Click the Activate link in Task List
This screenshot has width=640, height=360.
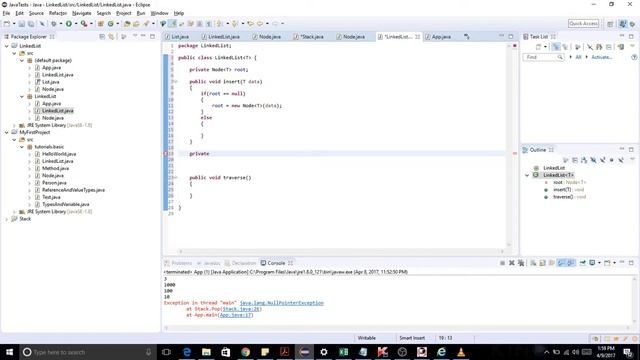coord(602,57)
